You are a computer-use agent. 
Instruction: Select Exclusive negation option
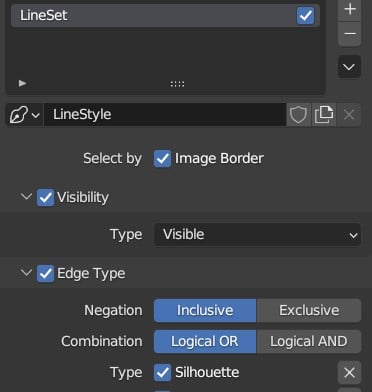click(309, 310)
